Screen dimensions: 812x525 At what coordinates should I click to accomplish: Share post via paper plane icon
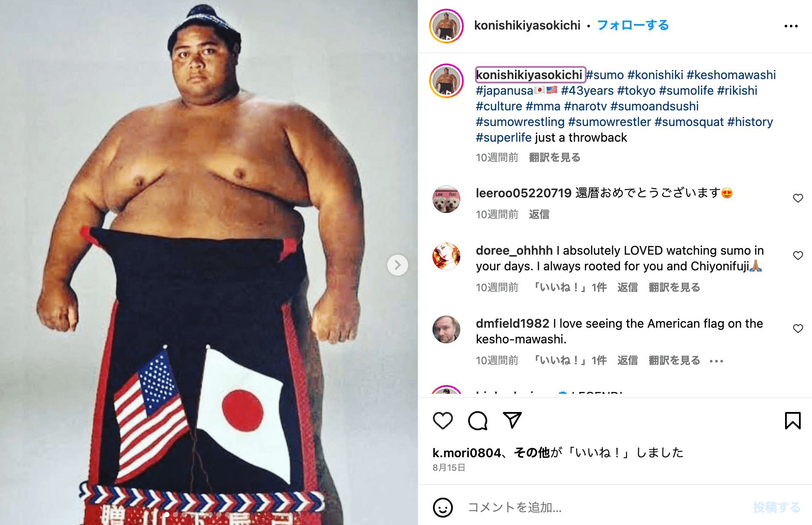[512, 420]
